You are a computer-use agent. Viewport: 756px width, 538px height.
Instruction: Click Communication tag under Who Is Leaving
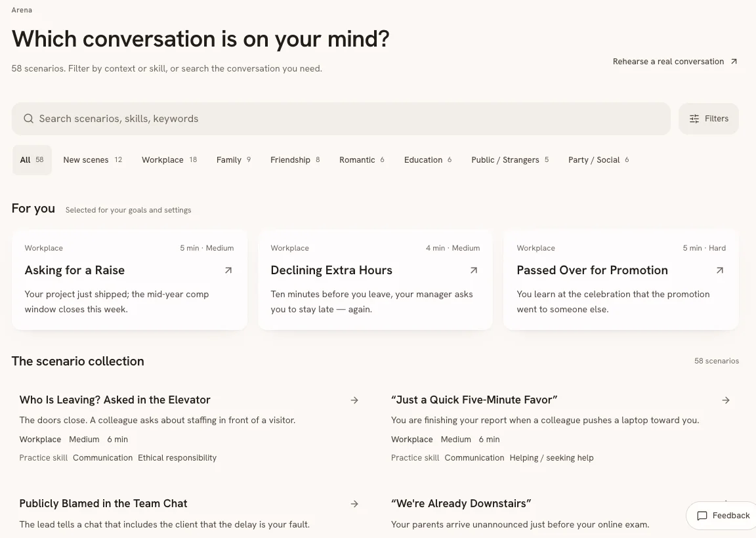pyautogui.click(x=102, y=457)
